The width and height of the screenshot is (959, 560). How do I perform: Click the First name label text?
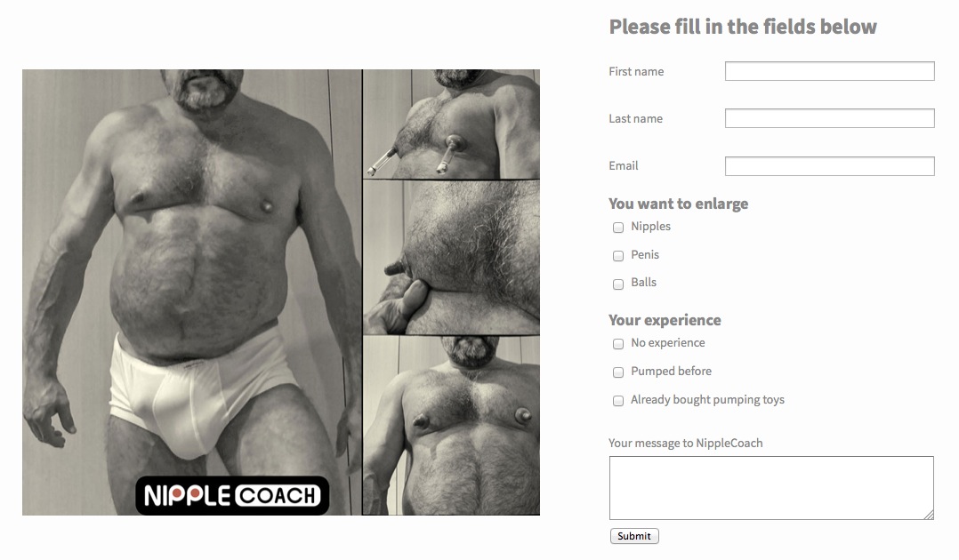(x=636, y=71)
